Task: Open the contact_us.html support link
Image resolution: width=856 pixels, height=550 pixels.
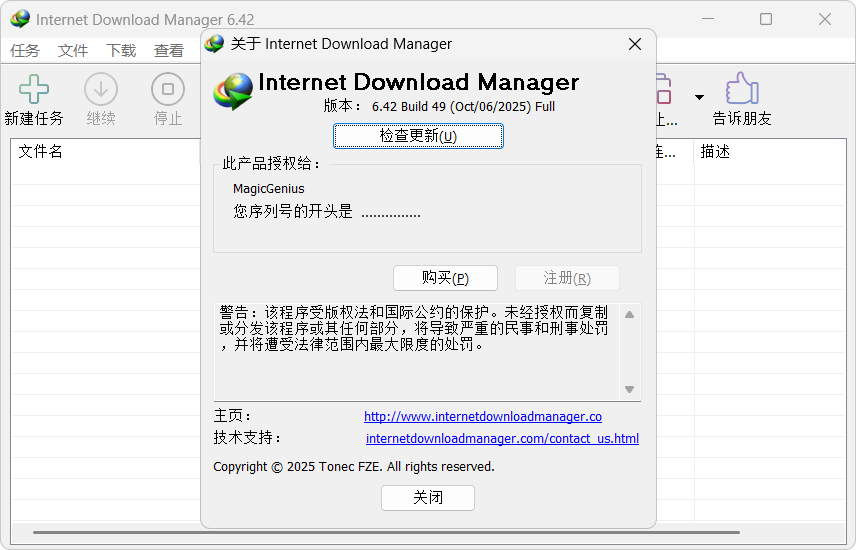Action: [x=502, y=439]
